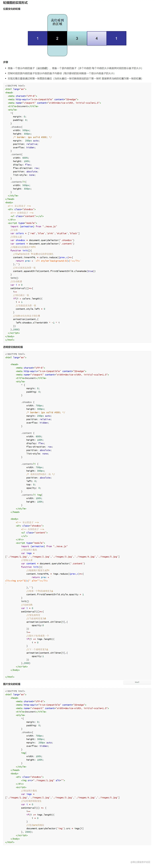Select the teal box labeled 3
Image resolution: width=155 pixels, height=868 pixels.
(x=77, y=38)
